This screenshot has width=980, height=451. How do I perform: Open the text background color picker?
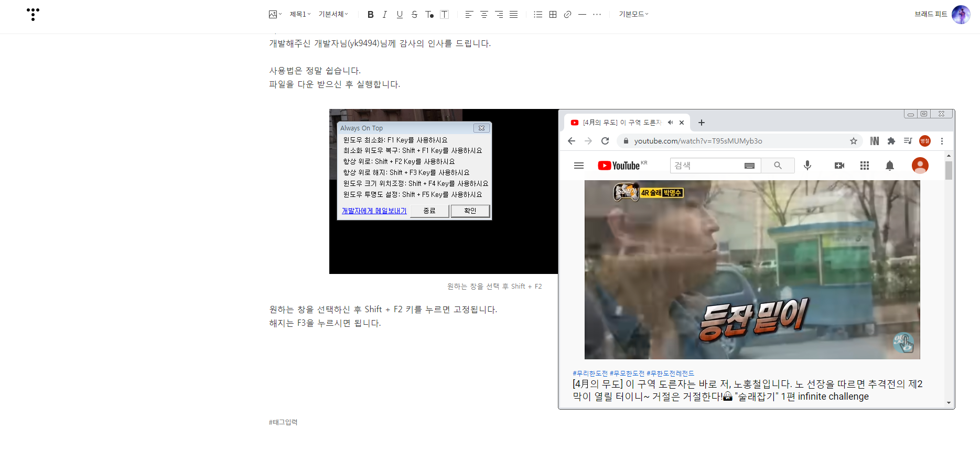(x=444, y=14)
